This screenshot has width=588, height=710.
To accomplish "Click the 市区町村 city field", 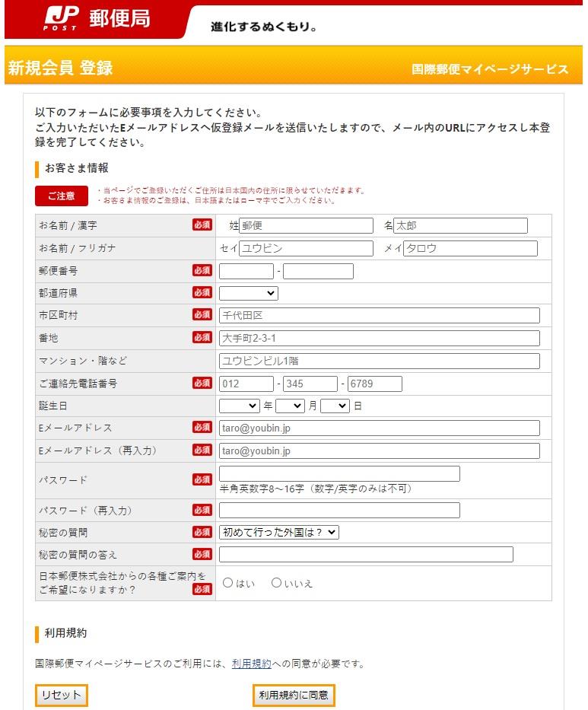I will pos(380,315).
